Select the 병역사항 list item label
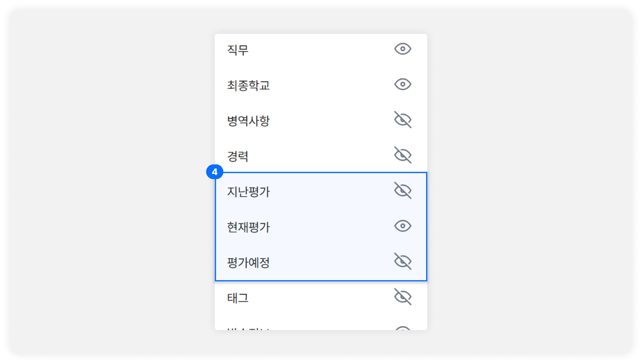 coord(248,121)
